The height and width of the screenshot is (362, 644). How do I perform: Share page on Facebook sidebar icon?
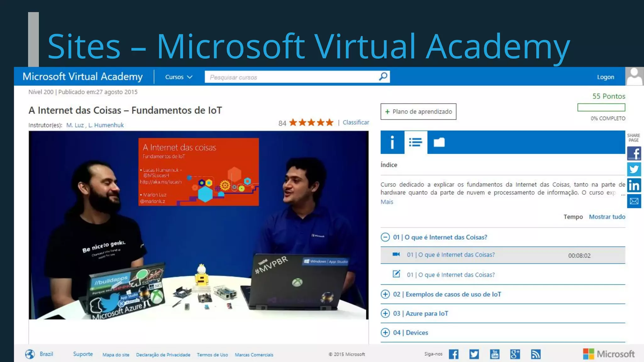[x=634, y=153]
